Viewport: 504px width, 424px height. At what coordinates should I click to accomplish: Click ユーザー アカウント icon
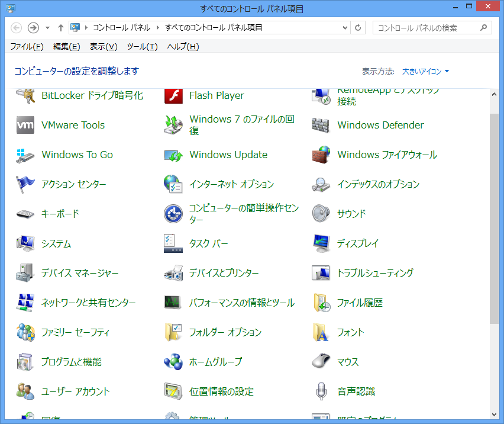[x=25, y=391]
